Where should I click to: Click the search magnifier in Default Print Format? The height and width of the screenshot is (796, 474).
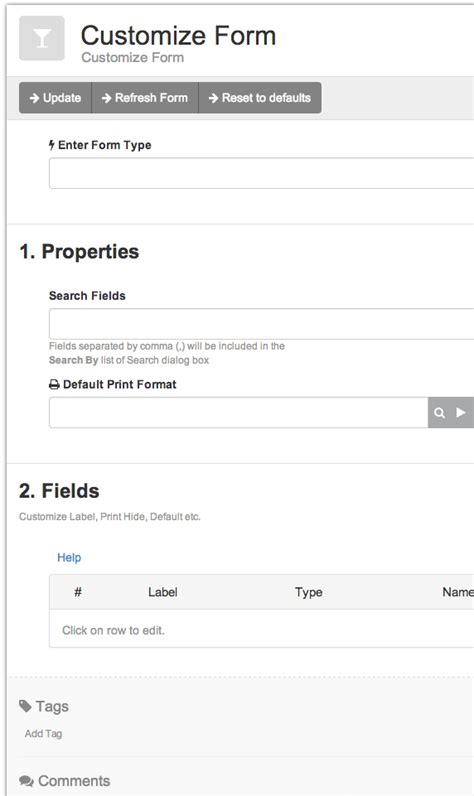pyautogui.click(x=439, y=413)
